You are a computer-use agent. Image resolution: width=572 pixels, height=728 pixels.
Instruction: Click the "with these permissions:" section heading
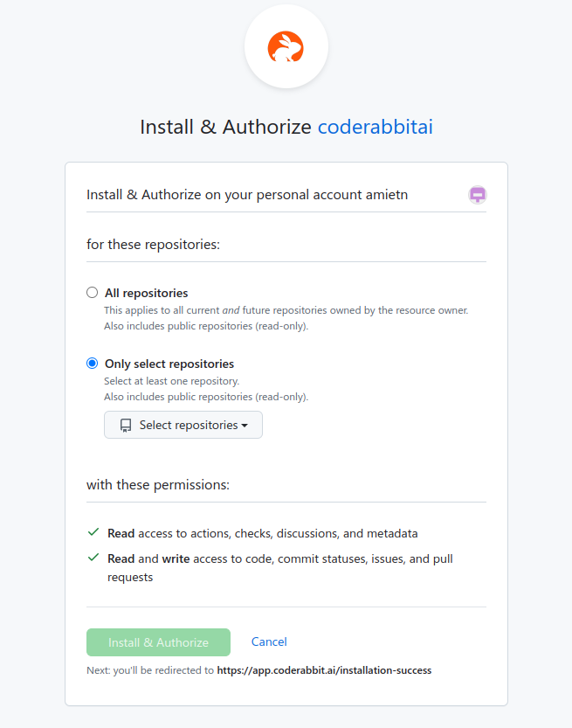pyautogui.click(x=158, y=484)
